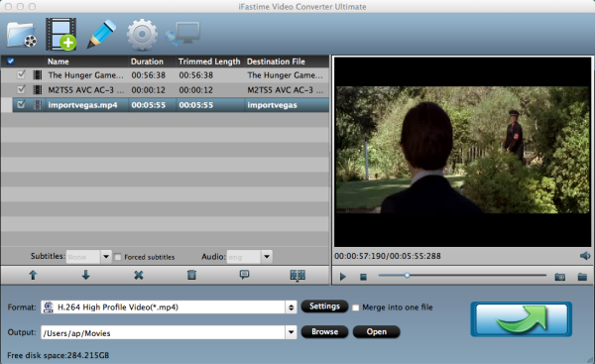
Task: Open the load disc folder icon
Action: click(x=22, y=35)
